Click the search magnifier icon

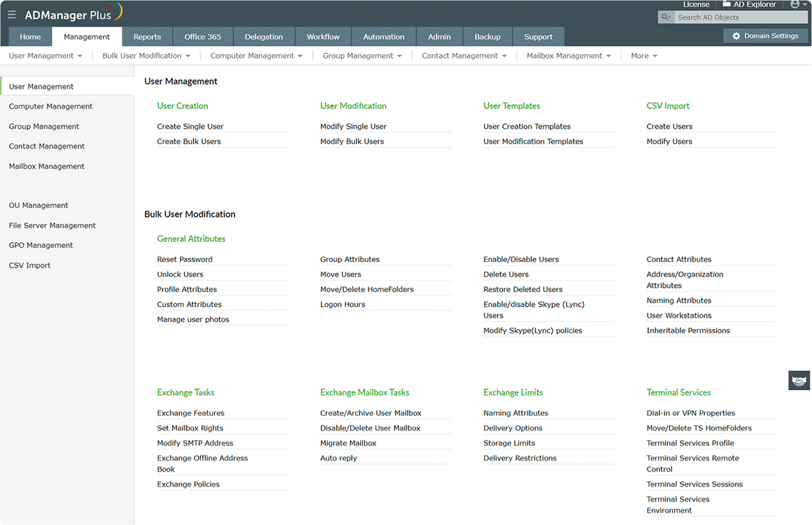(x=666, y=17)
